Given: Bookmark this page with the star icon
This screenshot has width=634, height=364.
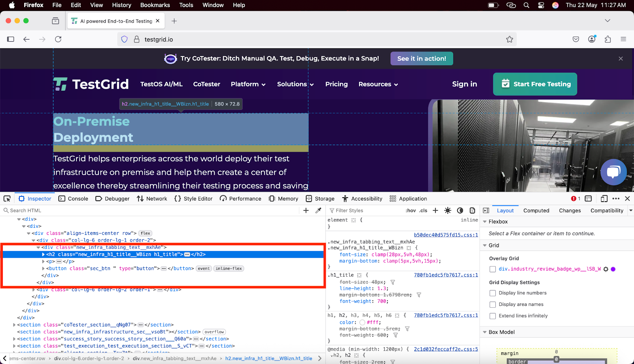Looking at the screenshot, I should point(510,39).
